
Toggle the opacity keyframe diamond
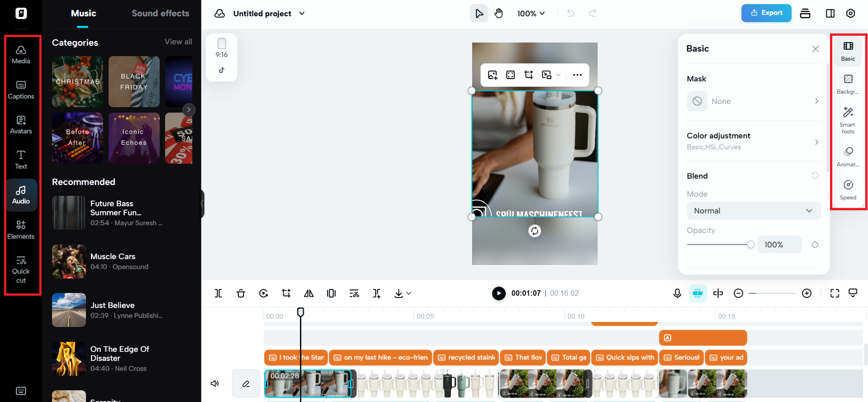pos(815,245)
